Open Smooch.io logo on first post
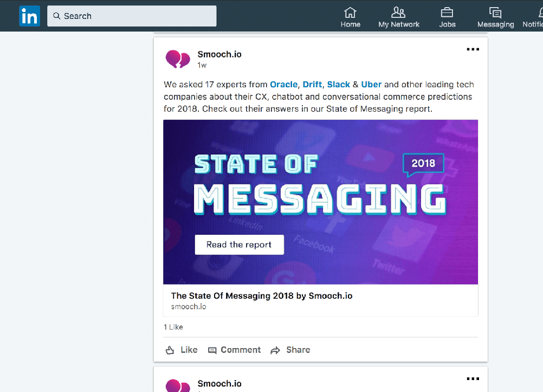Image resolution: width=543 pixels, height=392 pixels. tap(178, 59)
